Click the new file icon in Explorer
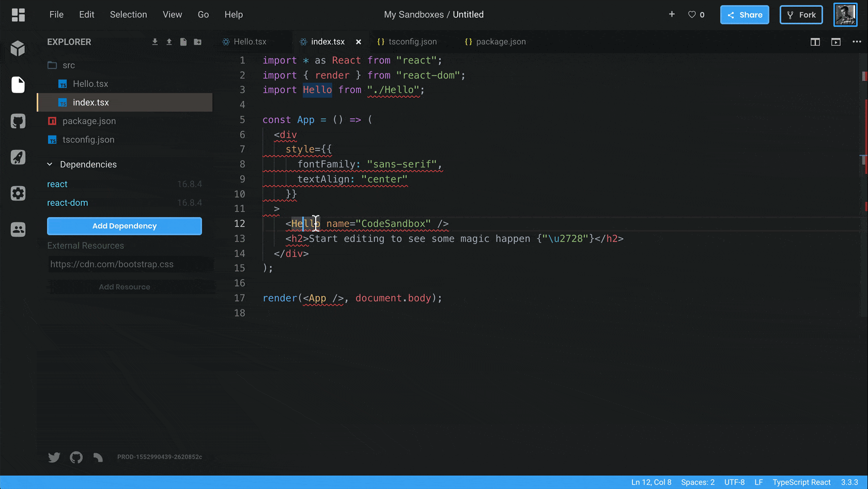The width and height of the screenshot is (868, 489). [x=183, y=42]
